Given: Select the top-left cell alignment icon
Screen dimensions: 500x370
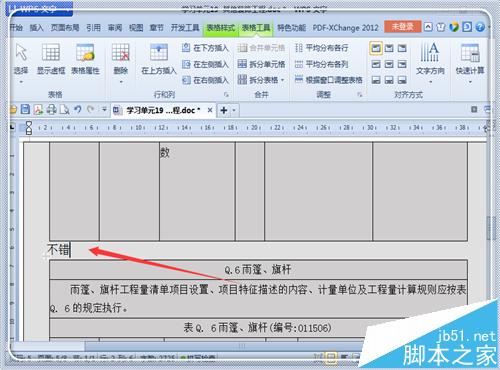Looking at the screenshot, I should 376,48.
